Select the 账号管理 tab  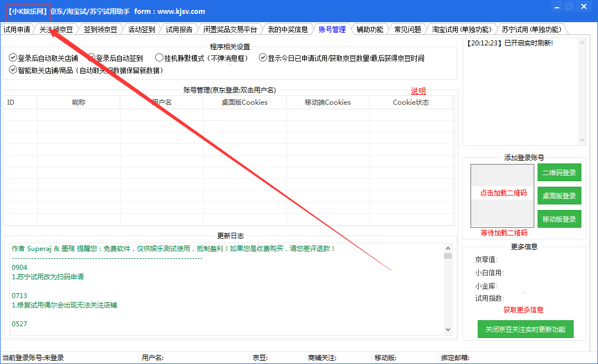point(332,29)
